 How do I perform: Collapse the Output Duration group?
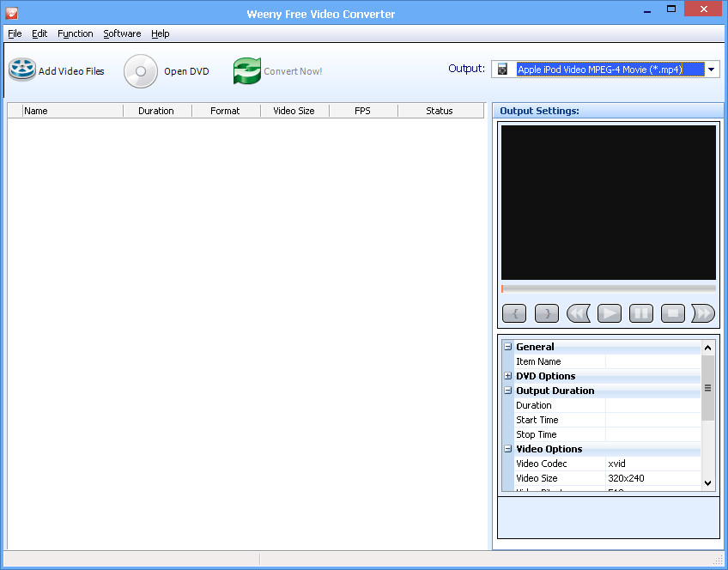tap(508, 391)
